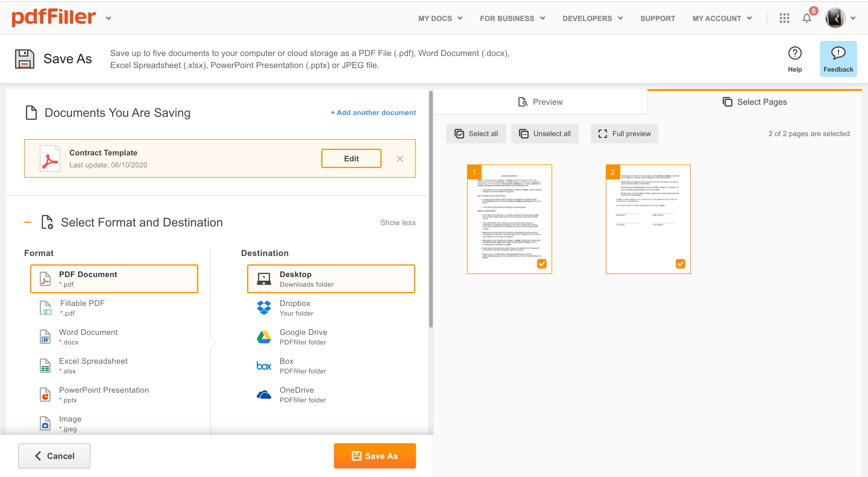This screenshot has height=477, width=868.
Task: Switch to the Preview tab
Action: [x=540, y=102]
